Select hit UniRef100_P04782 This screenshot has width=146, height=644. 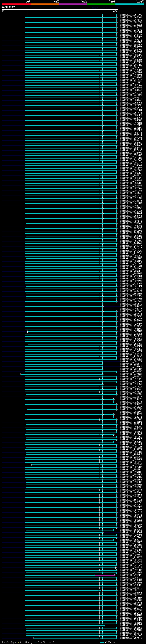(x=131, y=87)
